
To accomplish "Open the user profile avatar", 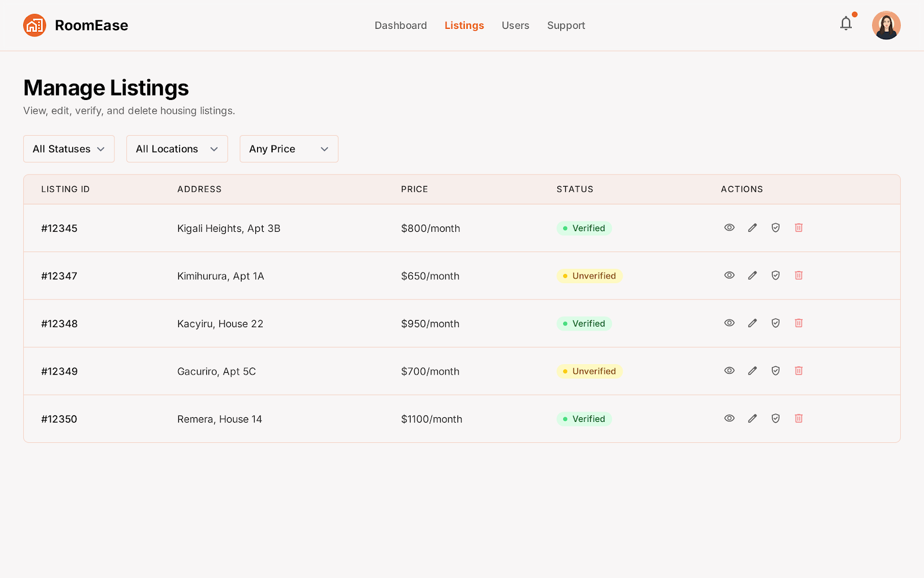I will click(886, 25).
